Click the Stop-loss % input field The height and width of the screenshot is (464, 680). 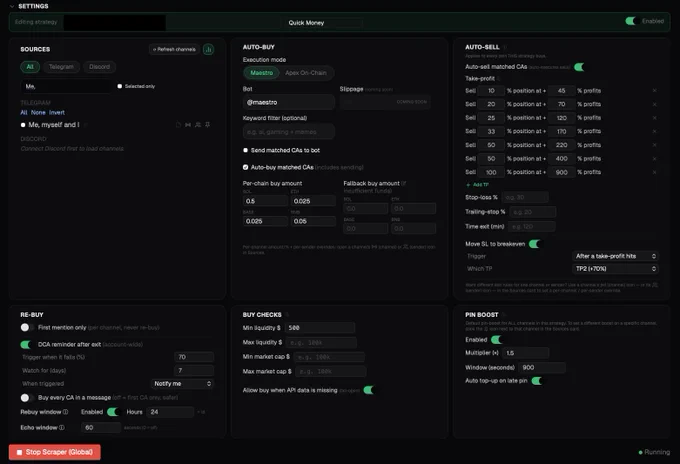[x=525, y=197]
